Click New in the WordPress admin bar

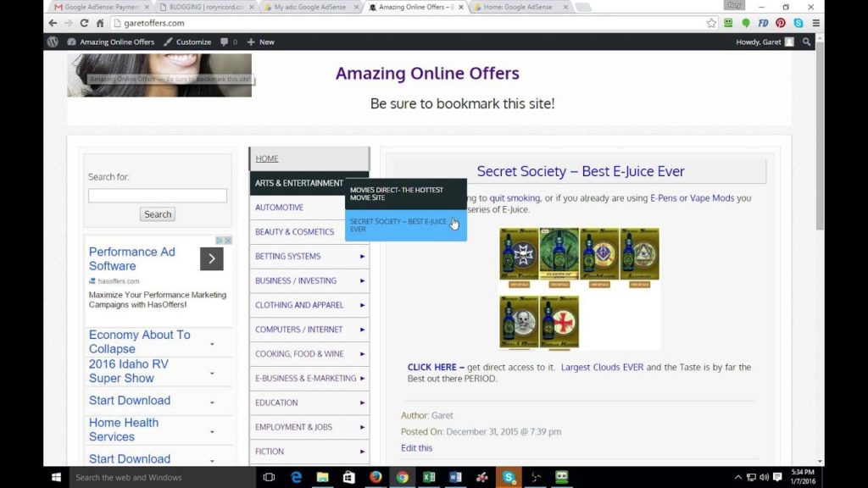click(261, 42)
